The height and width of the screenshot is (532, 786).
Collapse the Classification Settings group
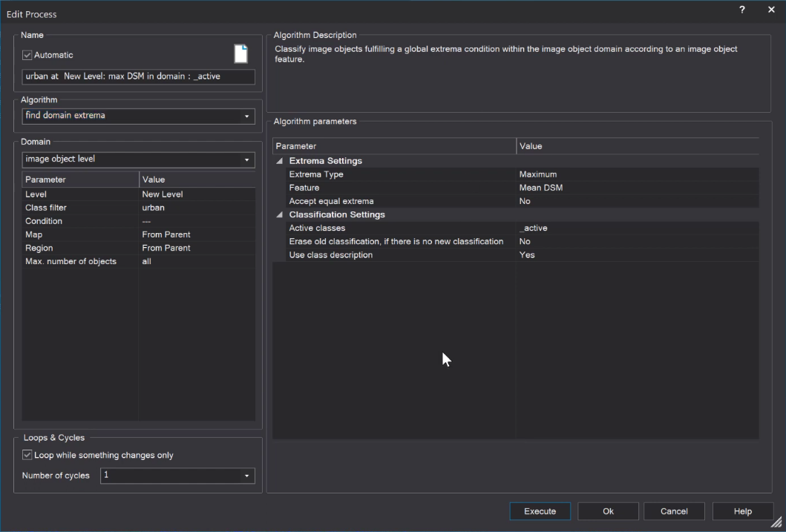280,214
